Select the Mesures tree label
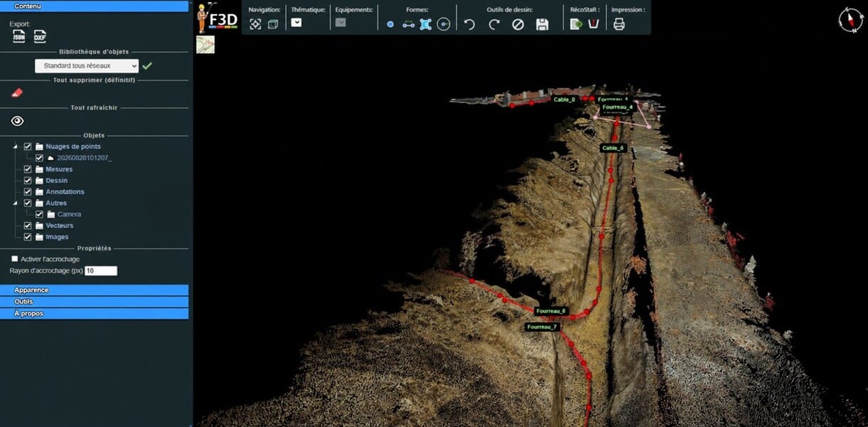Screen dimensions: 868x427 tap(59, 169)
